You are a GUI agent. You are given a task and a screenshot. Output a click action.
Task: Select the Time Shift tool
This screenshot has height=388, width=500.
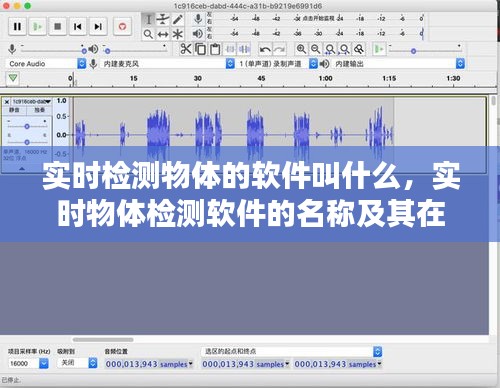[163, 34]
